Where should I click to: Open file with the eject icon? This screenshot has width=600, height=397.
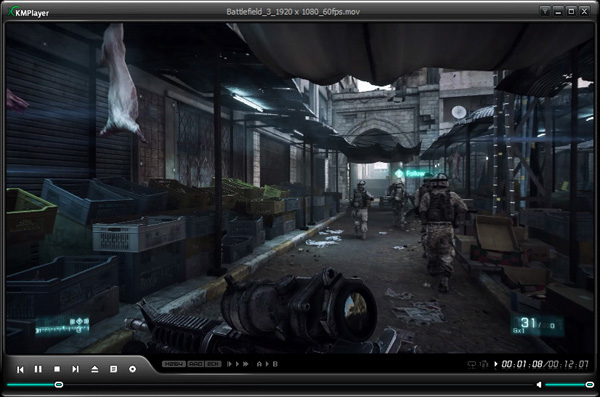pyautogui.click(x=95, y=369)
